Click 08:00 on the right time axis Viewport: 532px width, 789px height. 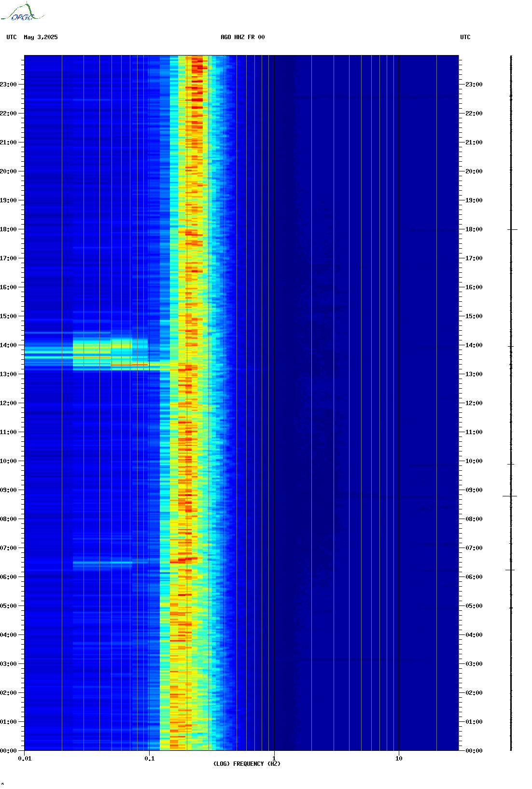(x=474, y=519)
